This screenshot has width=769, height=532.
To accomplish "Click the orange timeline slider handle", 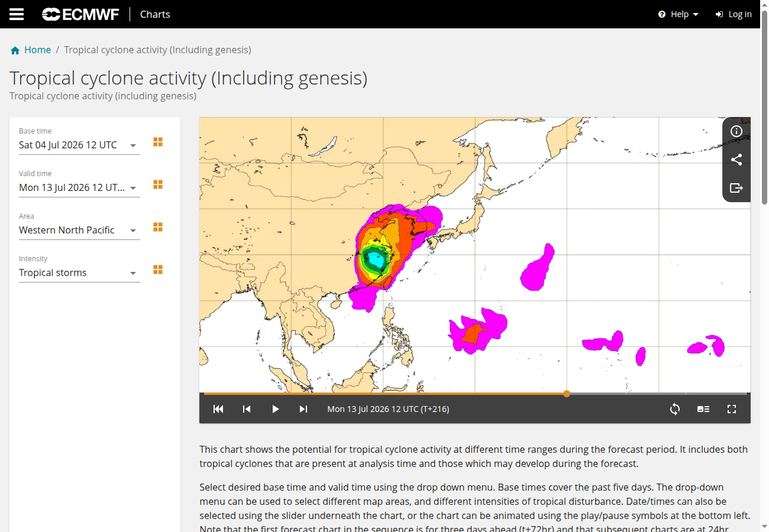I will 567,394.
